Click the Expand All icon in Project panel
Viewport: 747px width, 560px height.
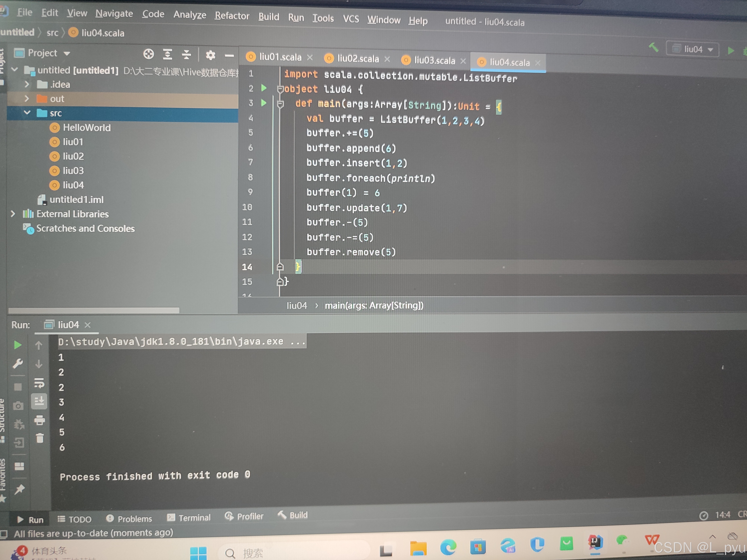click(168, 54)
